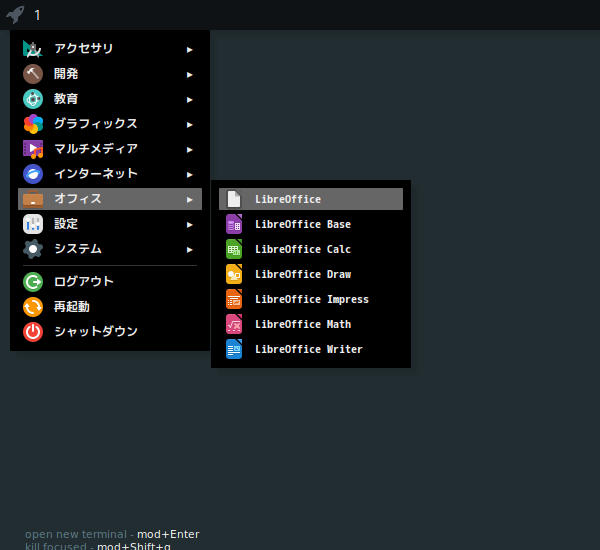Click the green ログアウト icon
Image resolution: width=600 pixels, height=550 pixels.
tap(33, 282)
